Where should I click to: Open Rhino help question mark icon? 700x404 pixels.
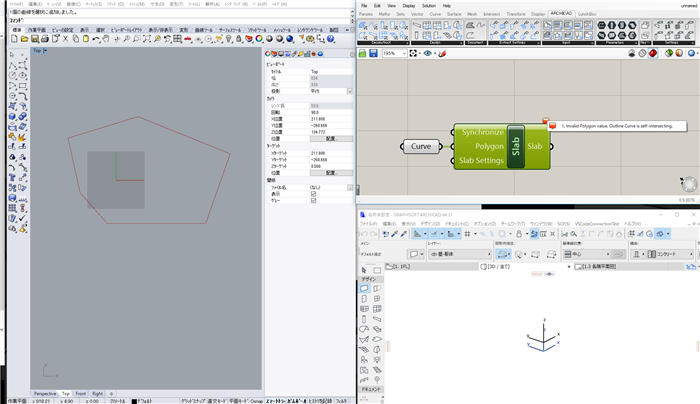(x=331, y=39)
